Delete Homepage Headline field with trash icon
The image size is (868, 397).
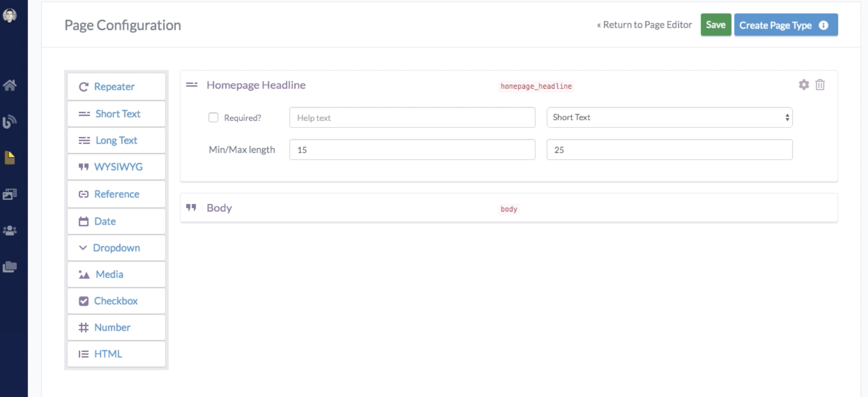coord(820,85)
